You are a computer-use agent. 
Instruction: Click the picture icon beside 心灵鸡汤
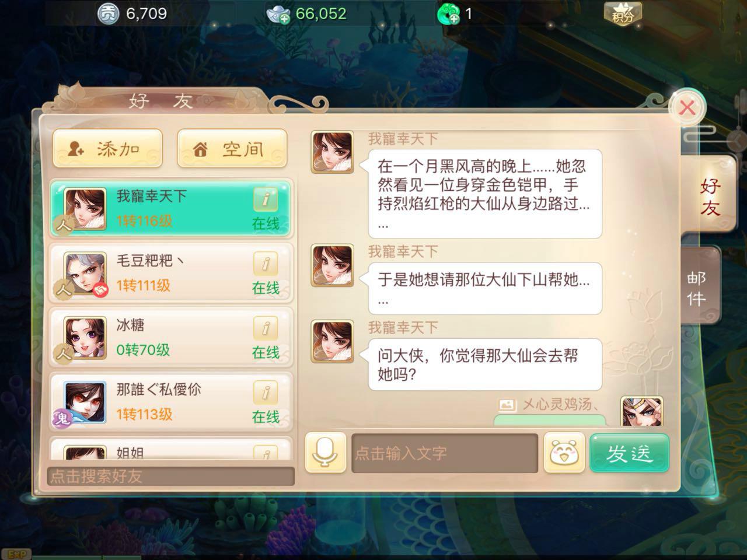point(507,404)
